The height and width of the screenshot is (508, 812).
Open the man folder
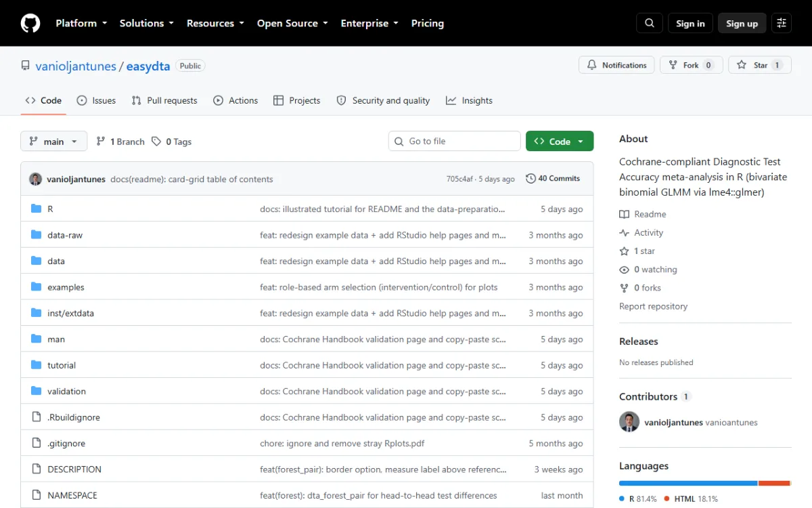(x=56, y=339)
